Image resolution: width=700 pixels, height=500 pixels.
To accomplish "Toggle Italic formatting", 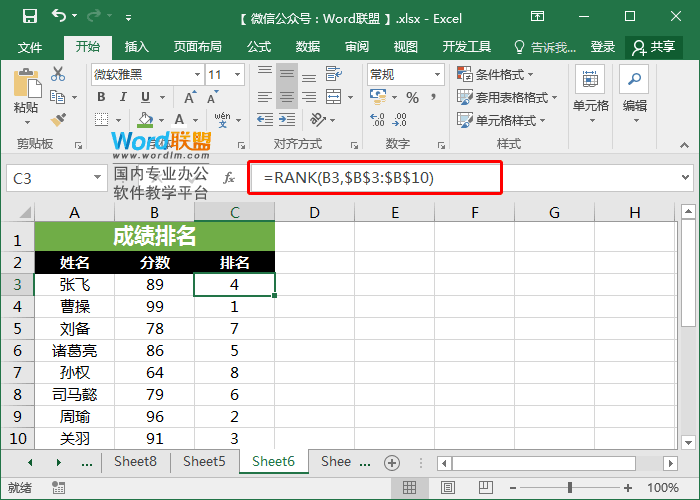I will tap(123, 97).
